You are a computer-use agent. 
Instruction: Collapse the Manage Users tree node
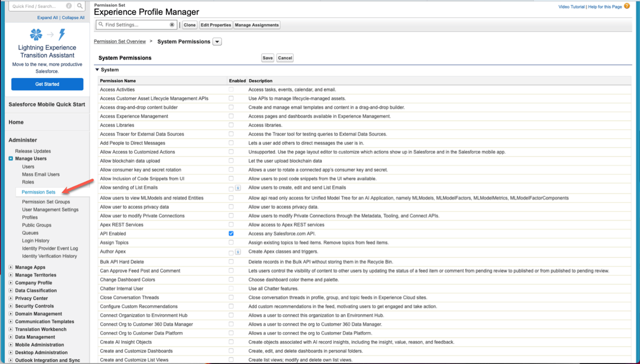click(x=11, y=159)
